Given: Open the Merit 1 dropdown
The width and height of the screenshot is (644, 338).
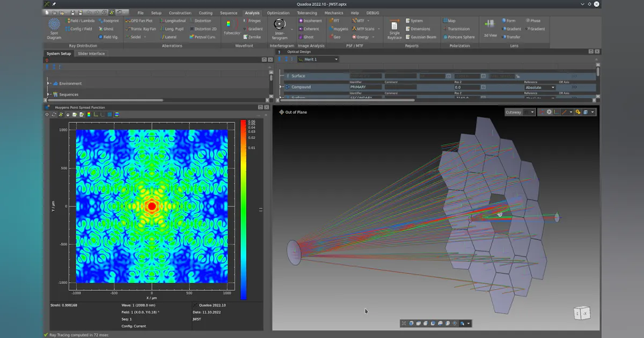Looking at the screenshot, I should point(319,59).
